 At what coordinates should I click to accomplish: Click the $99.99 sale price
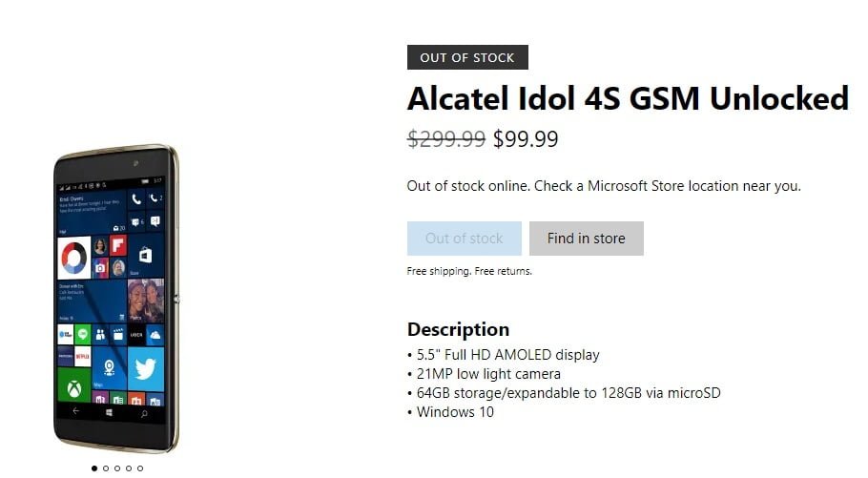(526, 139)
